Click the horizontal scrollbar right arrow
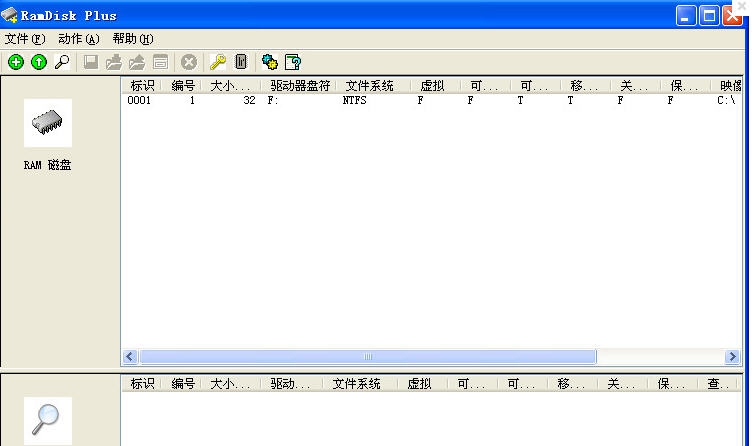752x446 pixels. click(732, 356)
